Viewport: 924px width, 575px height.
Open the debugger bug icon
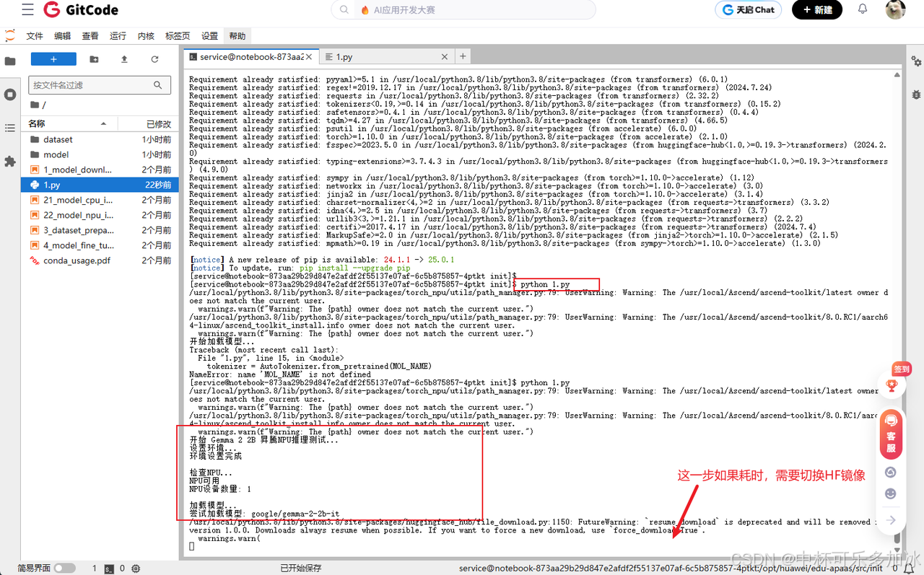916,95
